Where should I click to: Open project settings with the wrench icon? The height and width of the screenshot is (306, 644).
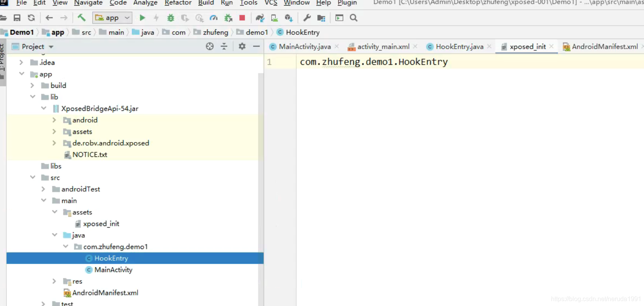(x=307, y=18)
